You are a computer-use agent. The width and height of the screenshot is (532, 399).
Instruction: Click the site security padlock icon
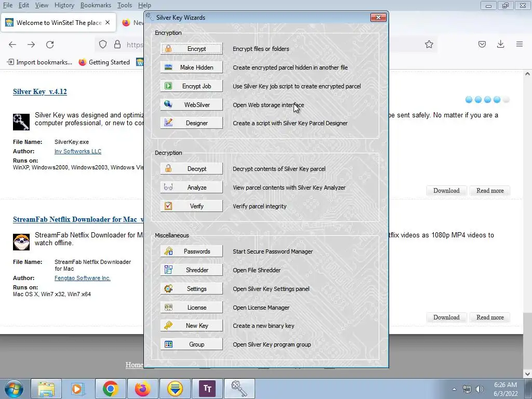coord(117,45)
